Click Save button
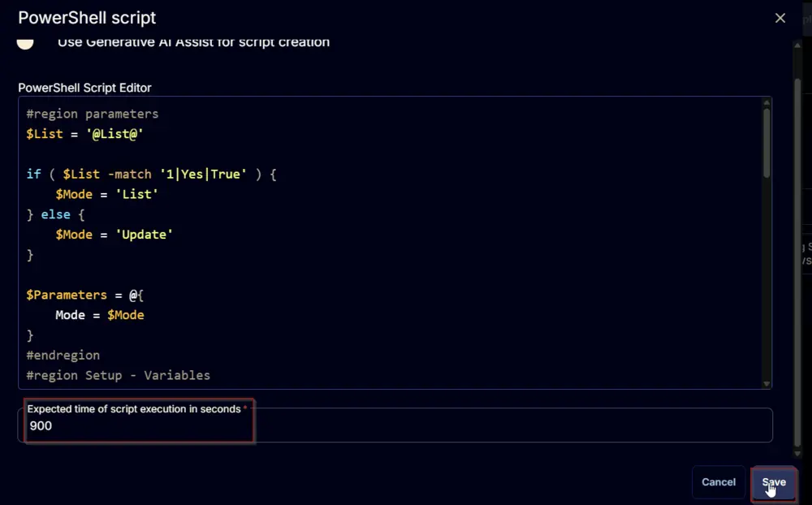This screenshot has height=505, width=812. [x=774, y=482]
